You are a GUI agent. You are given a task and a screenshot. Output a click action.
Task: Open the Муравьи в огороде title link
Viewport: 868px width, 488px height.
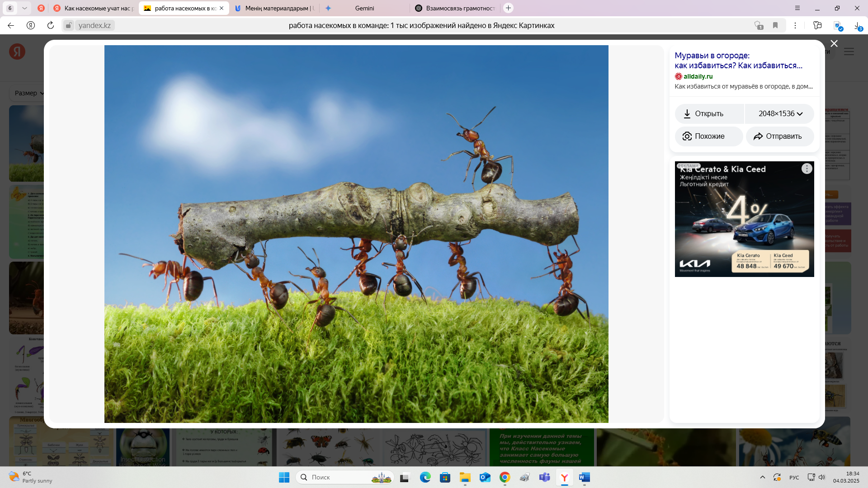738,61
